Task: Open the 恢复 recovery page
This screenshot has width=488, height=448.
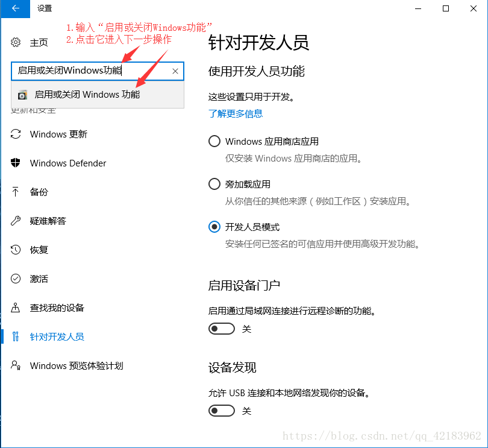Action: [x=39, y=250]
